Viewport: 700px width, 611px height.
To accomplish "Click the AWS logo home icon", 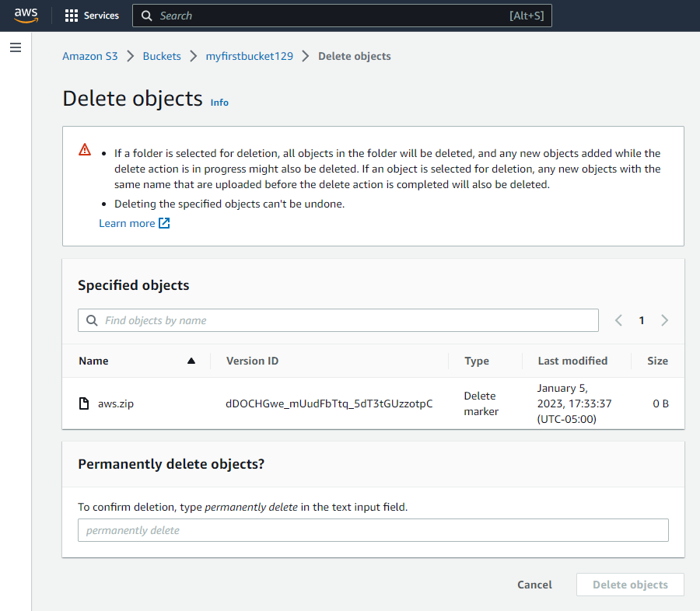I will pos(26,16).
